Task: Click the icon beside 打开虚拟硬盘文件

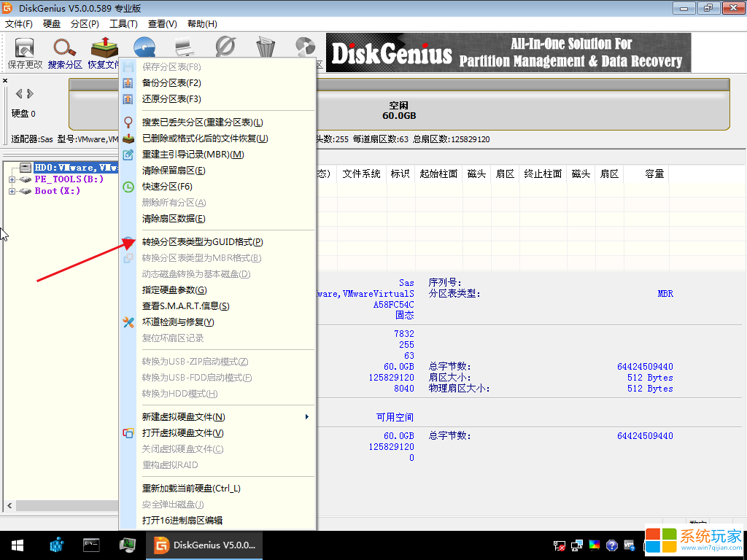Action: pos(128,433)
